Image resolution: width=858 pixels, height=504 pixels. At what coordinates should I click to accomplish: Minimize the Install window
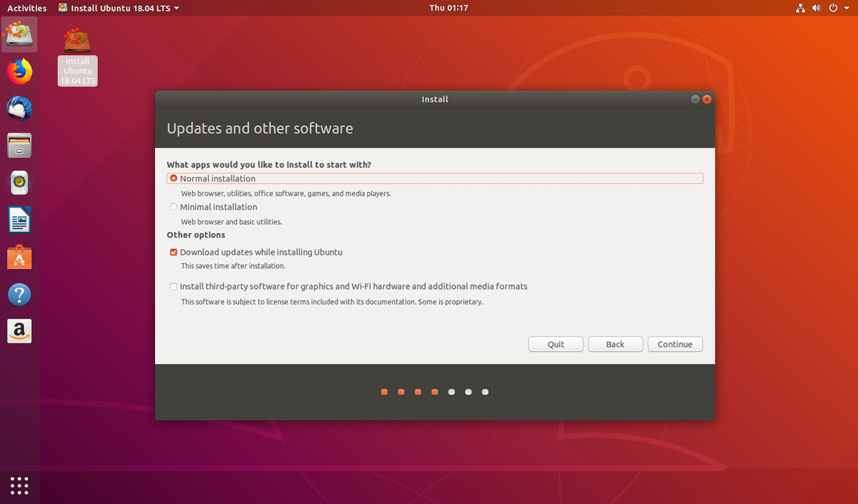click(695, 99)
